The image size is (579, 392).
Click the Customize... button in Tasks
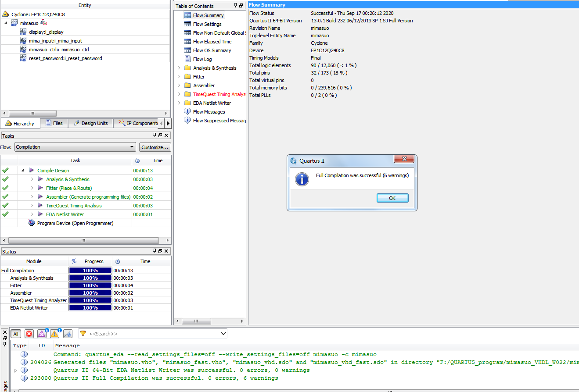tap(155, 147)
